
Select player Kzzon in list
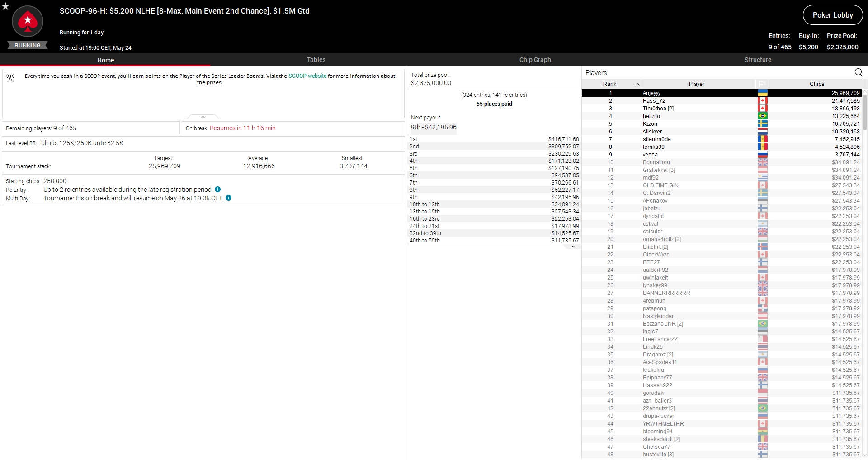point(722,124)
